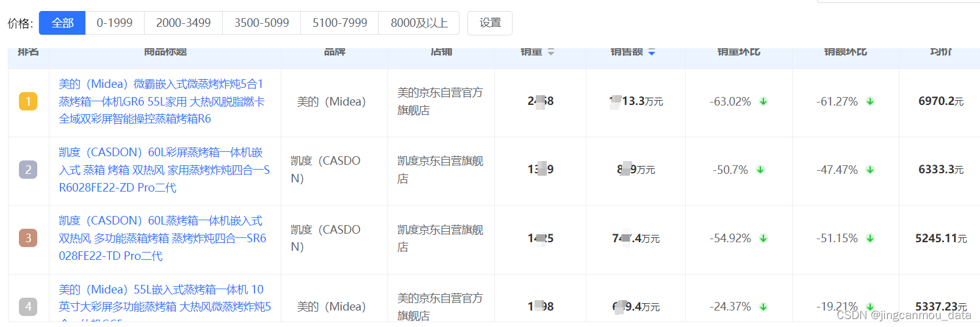This screenshot has height=327, width=980.
Task: Select average price 5245.11元
Action: 941,238
